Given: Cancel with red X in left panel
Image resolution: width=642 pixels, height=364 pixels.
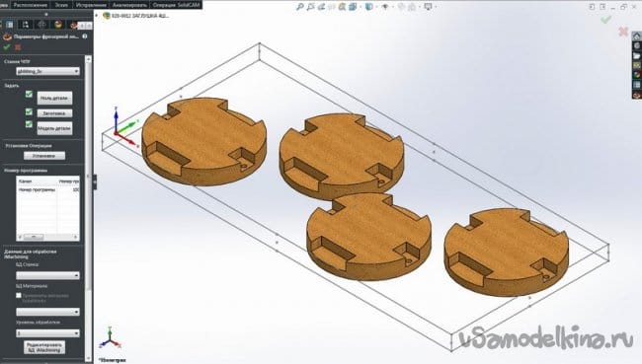Looking at the screenshot, I should click(18, 47).
